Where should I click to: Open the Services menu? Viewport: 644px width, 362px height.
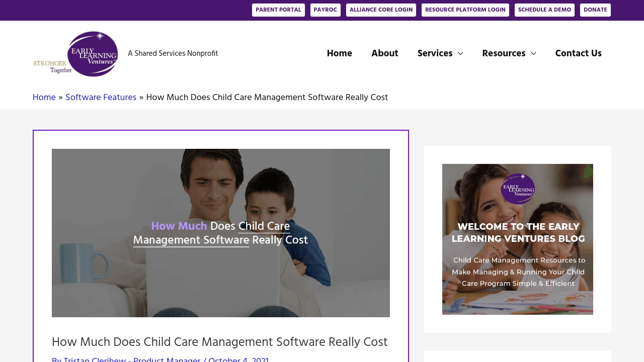coord(435,53)
